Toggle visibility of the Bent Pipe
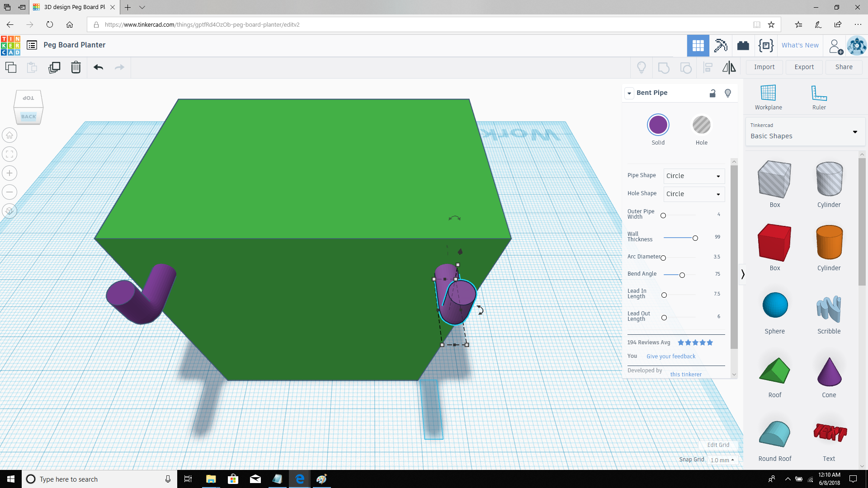Screen dimensions: 868x488 coord(728,93)
